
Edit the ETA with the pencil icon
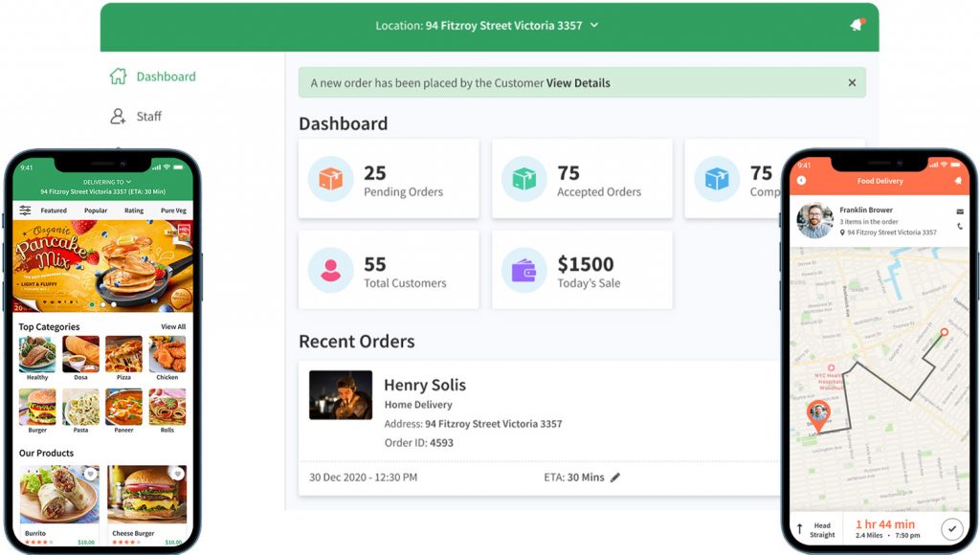pyautogui.click(x=615, y=477)
